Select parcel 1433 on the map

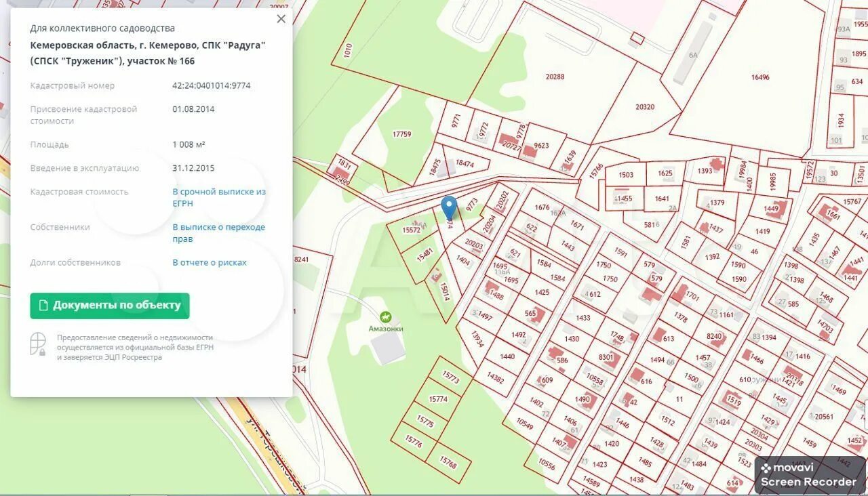(583, 318)
